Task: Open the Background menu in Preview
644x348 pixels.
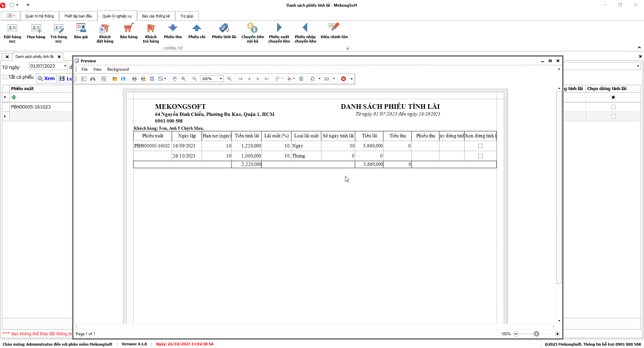Action: (x=118, y=69)
